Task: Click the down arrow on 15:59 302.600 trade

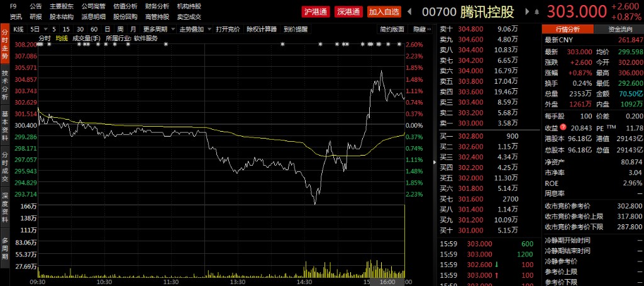Action: (497, 265)
